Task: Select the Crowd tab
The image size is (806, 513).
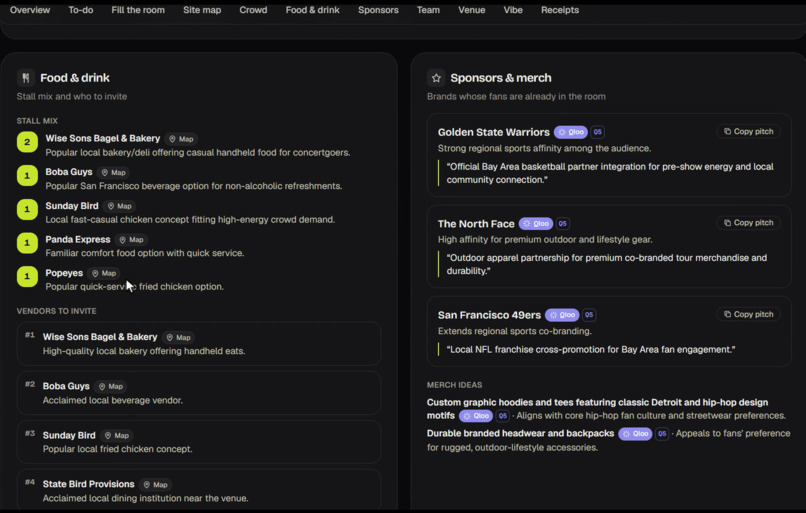Action: [253, 10]
